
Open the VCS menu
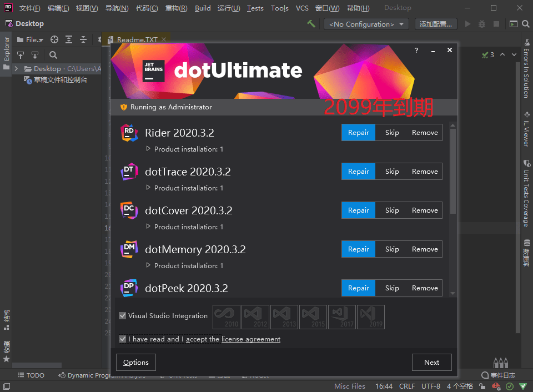pos(302,8)
